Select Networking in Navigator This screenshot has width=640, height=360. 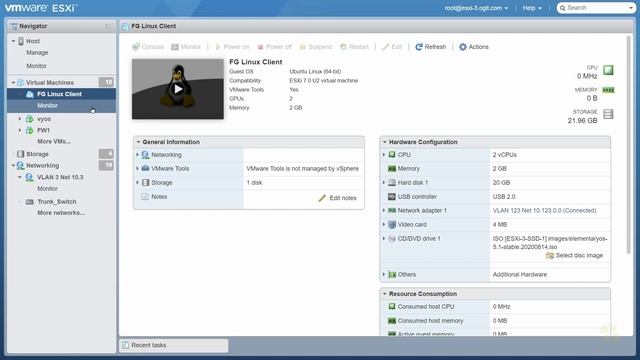pos(42,165)
